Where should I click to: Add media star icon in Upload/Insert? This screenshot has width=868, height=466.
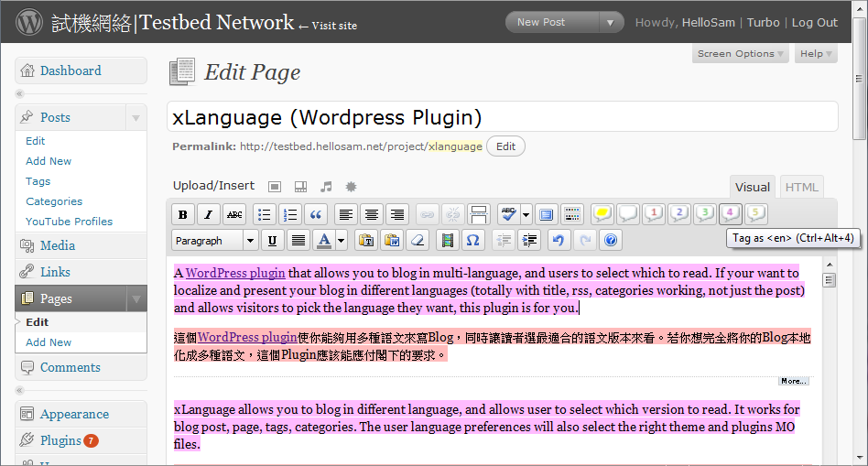[351, 187]
